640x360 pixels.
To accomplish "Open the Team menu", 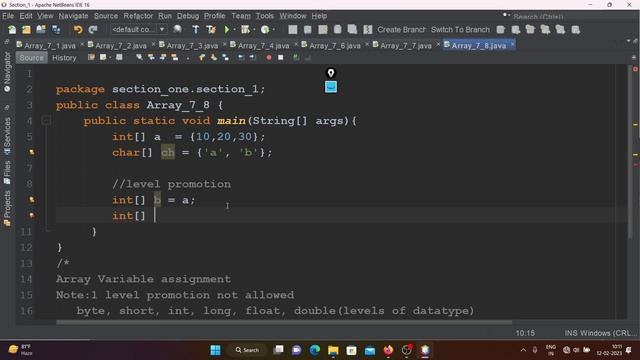I will coord(241,16).
